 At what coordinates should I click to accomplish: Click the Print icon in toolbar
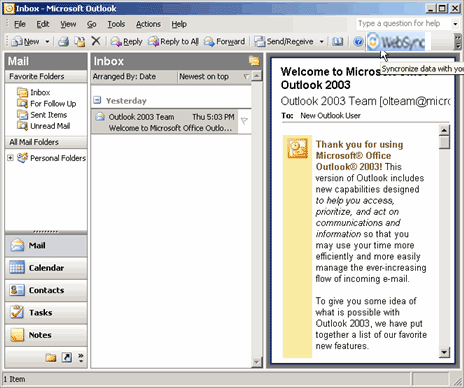(63, 42)
